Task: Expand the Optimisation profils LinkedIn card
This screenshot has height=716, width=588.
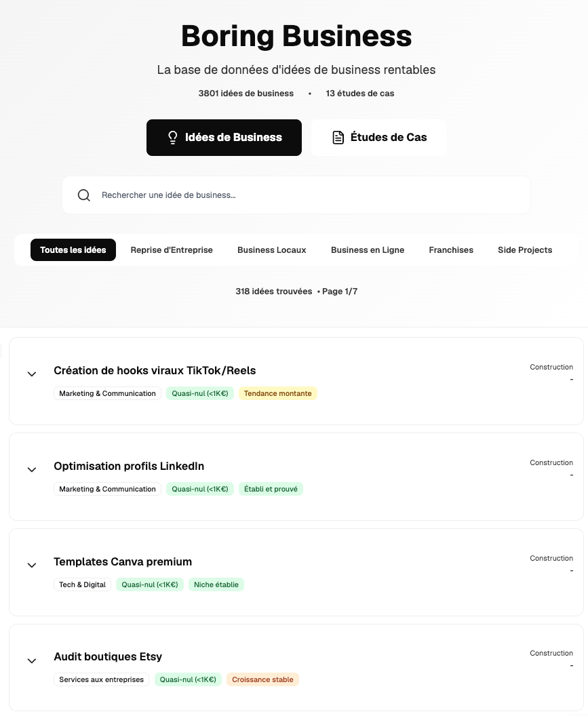Action: point(32,469)
